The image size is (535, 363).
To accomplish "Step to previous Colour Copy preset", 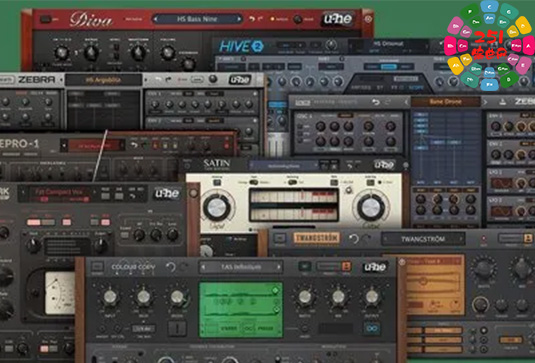I will pos(203,267).
